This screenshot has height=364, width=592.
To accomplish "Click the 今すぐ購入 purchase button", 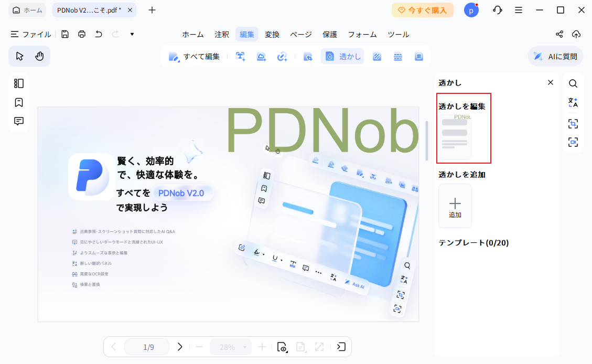I will (x=423, y=10).
